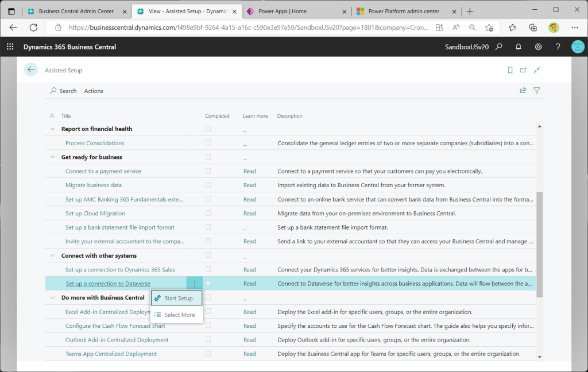Toggle the filter pane funnel icon
Image resolution: width=588 pixels, height=372 pixels.
[537, 90]
